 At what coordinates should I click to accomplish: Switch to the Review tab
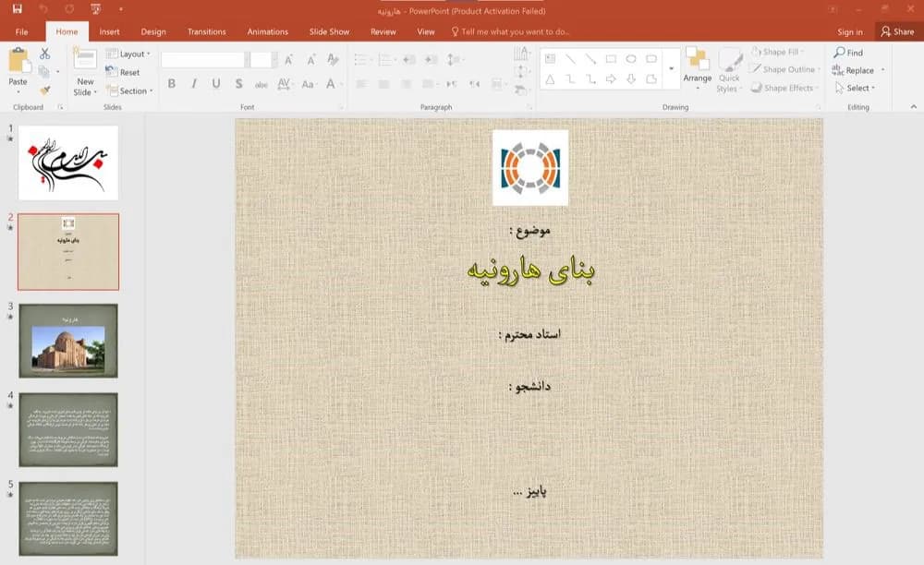point(383,31)
